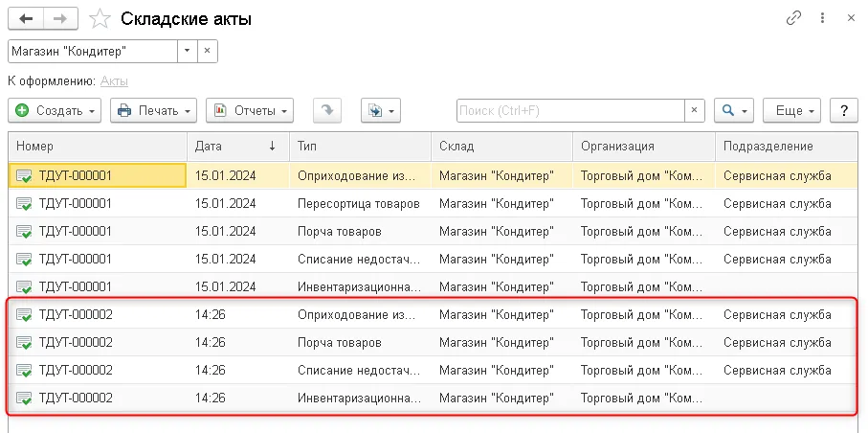This screenshot has height=433, width=868.
Task: Close the Складские акты form
Action: click(x=852, y=18)
